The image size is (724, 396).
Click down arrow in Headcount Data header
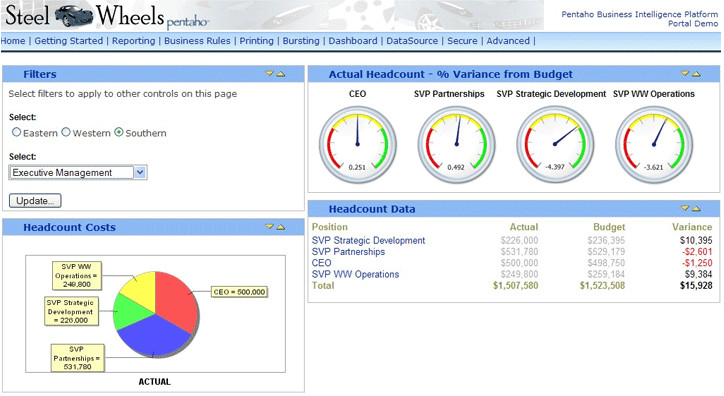coord(685,209)
